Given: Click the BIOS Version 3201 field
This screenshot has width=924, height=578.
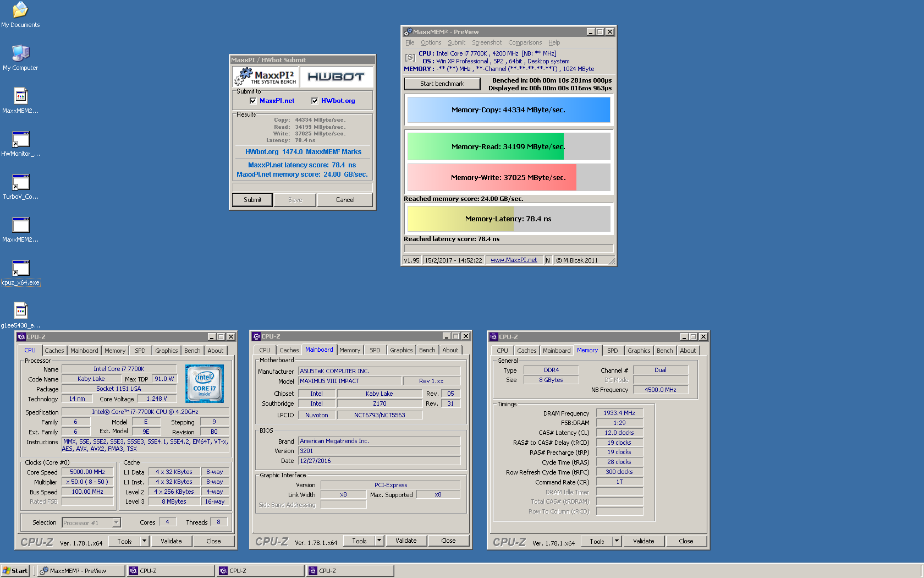Looking at the screenshot, I should click(x=380, y=451).
